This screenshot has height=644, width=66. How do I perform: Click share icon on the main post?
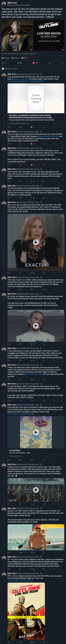(50, 63)
